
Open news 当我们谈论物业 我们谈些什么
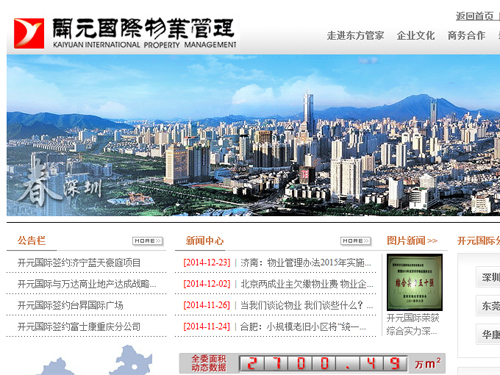pos(307,305)
